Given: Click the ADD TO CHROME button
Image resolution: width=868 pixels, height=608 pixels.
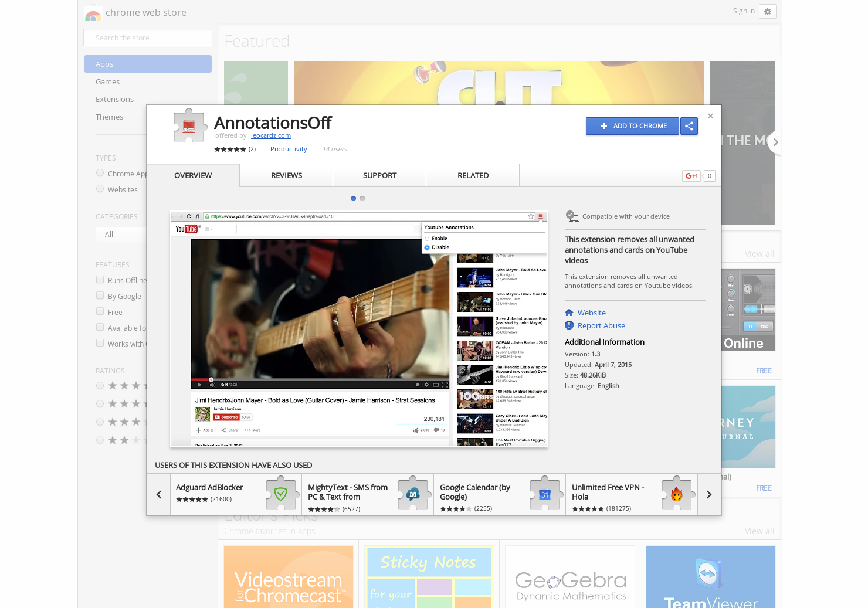Looking at the screenshot, I should (632, 126).
